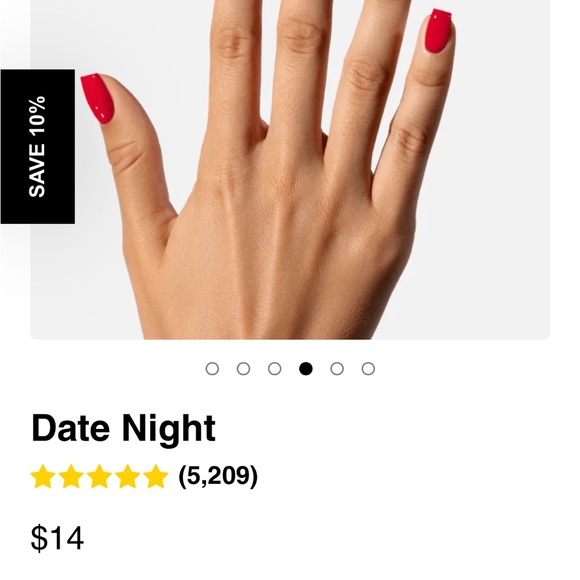Click the red nail on pinky finger
The width and height of the screenshot is (580, 580).
coord(438,31)
